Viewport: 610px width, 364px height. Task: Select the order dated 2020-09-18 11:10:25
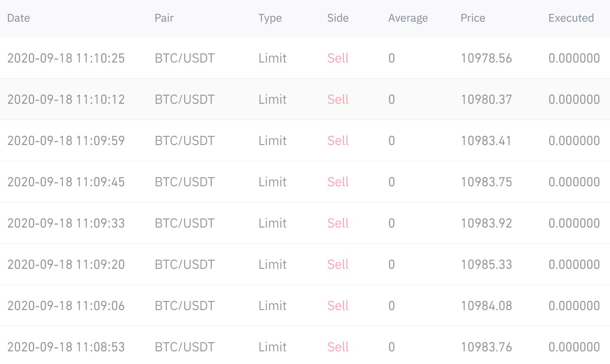pyautogui.click(x=305, y=58)
